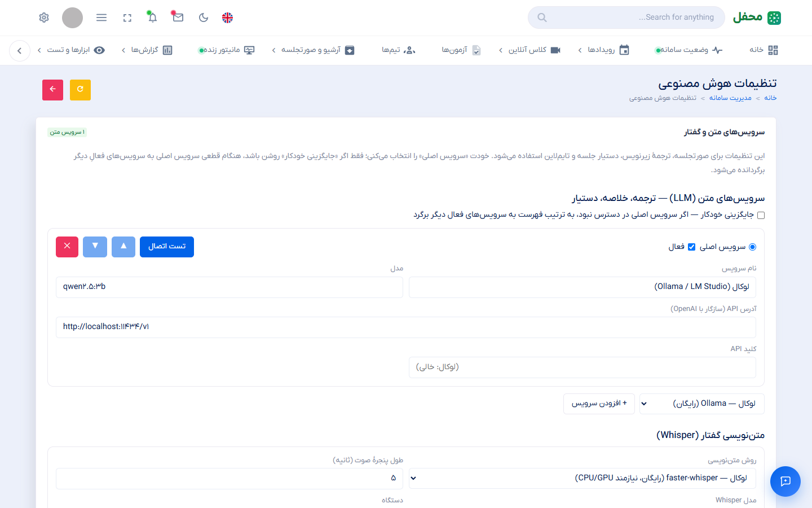Screen dimensions: 812x508
Task: Click the نام سرویس input field
Action: point(582,287)
